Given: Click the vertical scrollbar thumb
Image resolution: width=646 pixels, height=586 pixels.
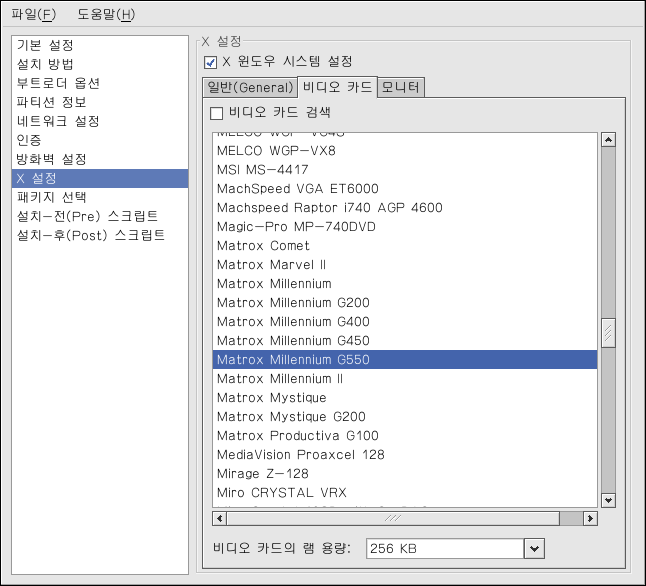Looking at the screenshot, I should click(607, 332).
